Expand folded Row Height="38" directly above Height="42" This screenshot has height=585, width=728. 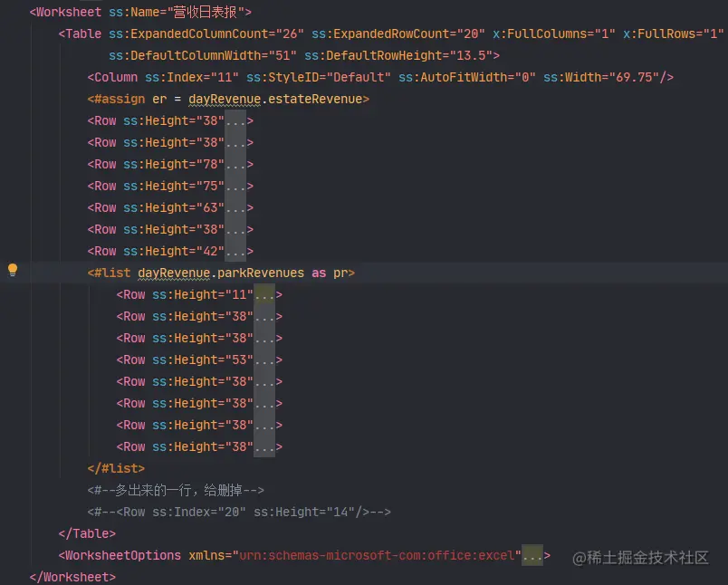pyautogui.click(x=235, y=229)
